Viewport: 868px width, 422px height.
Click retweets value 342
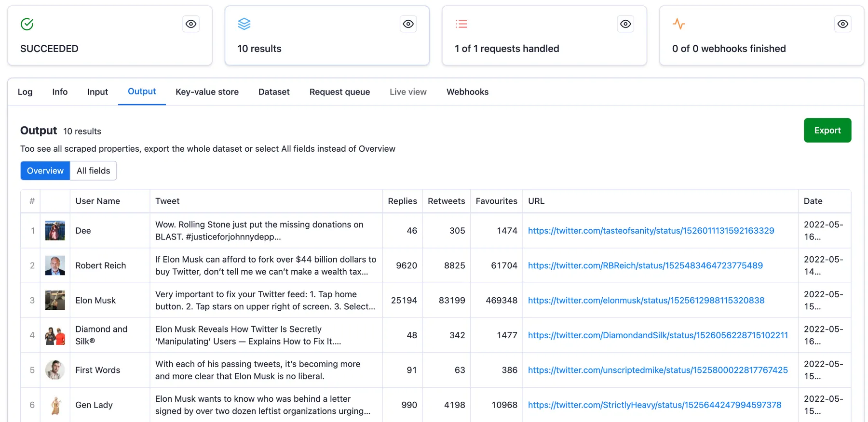coord(457,335)
